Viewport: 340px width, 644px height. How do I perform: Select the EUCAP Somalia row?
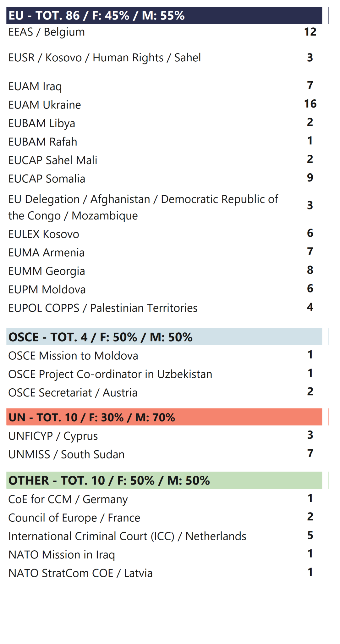[x=47, y=179]
